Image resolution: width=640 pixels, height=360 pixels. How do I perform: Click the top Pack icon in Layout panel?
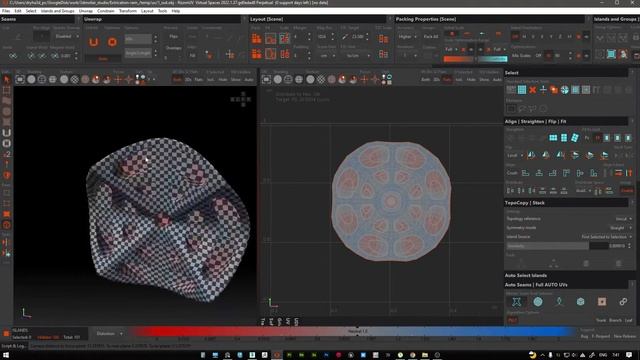[256, 38]
